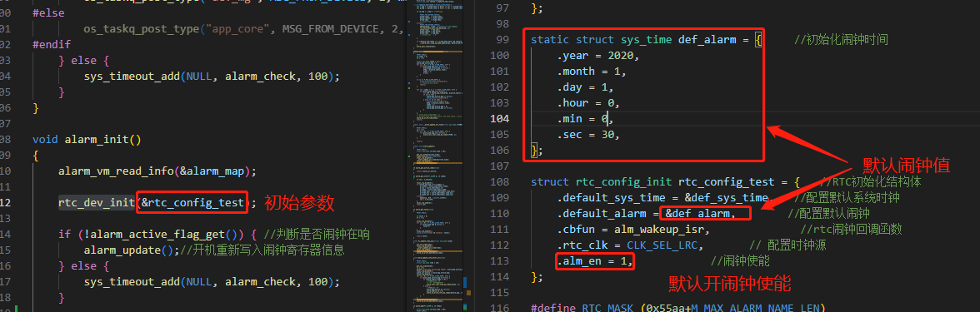Click MSG_FROM_DEVICE in the os_taskq_post_type call
The width and height of the screenshot is (980, 312).
click(x=330, y=28)
